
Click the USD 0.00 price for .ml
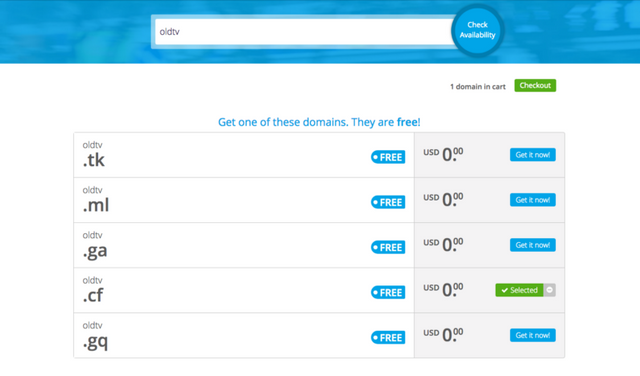pos(443,200)
